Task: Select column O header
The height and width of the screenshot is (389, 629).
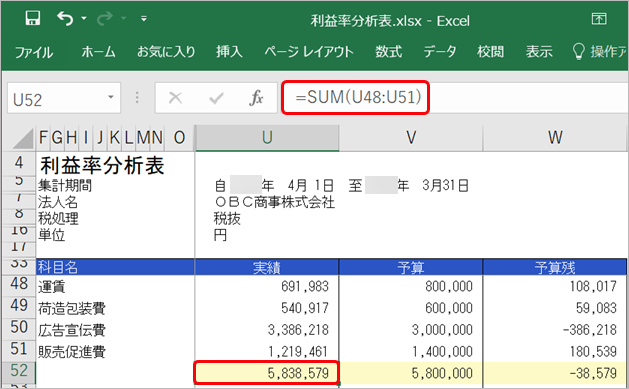Action: (x=179, y=138)
